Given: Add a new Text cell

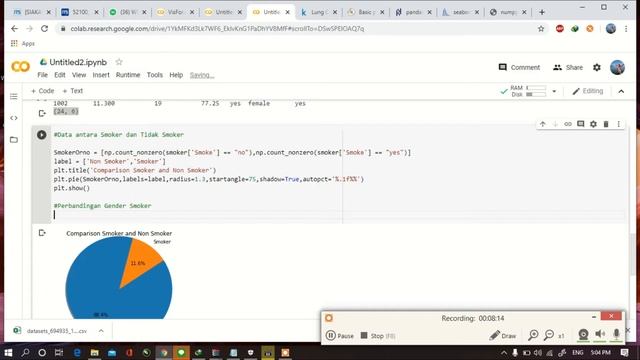Looking at the screenshot, I should pos(72,91).
